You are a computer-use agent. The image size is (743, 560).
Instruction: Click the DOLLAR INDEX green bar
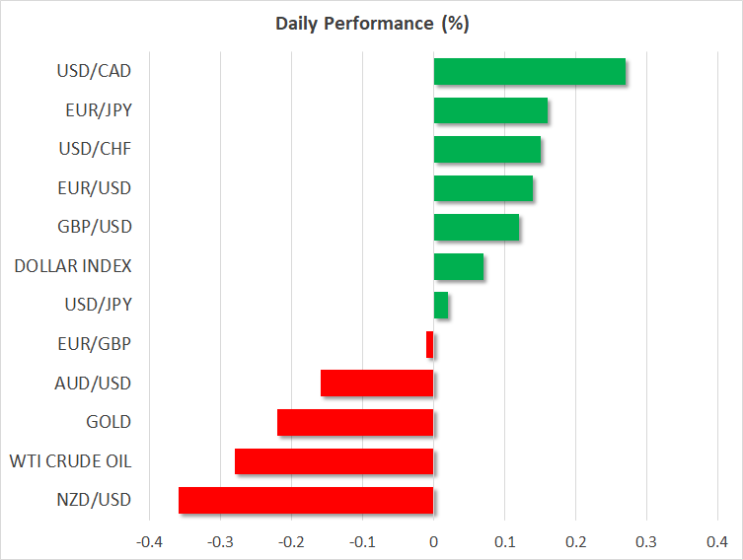click(x=459, y=266)
